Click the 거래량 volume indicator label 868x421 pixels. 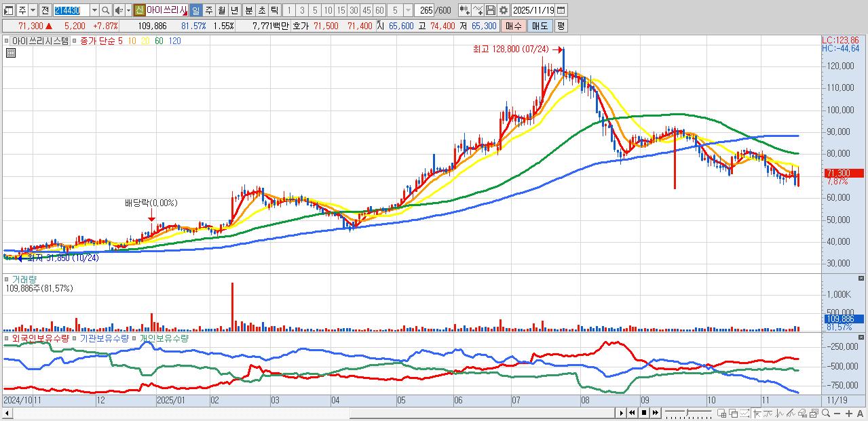coord(24,279)
